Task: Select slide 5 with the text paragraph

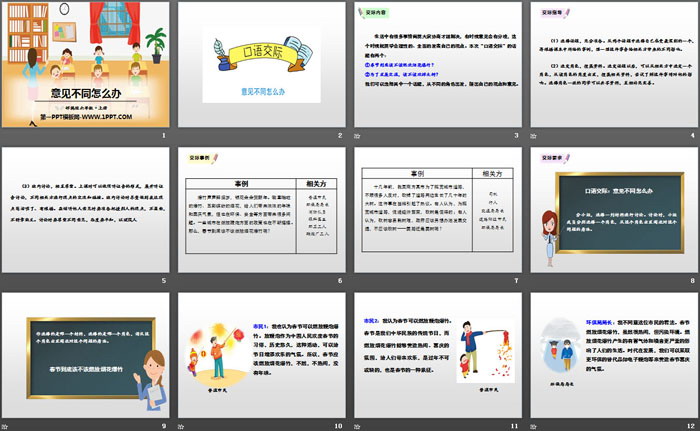Action: [x=86, y=210]
